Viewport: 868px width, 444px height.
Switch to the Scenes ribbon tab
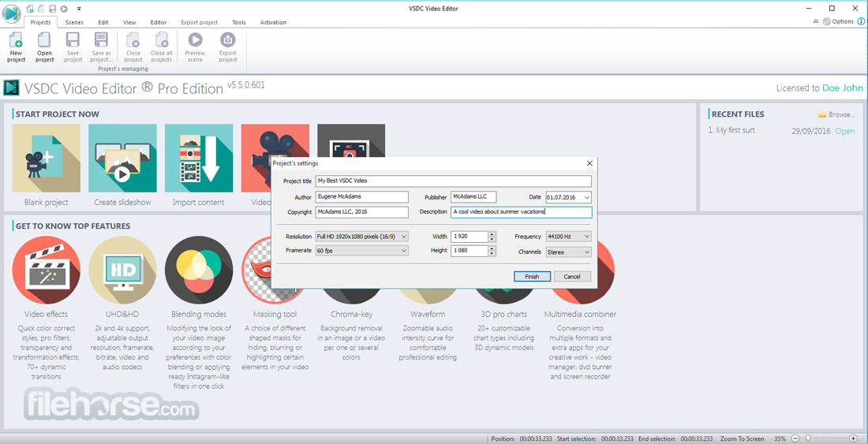[74, 23]
